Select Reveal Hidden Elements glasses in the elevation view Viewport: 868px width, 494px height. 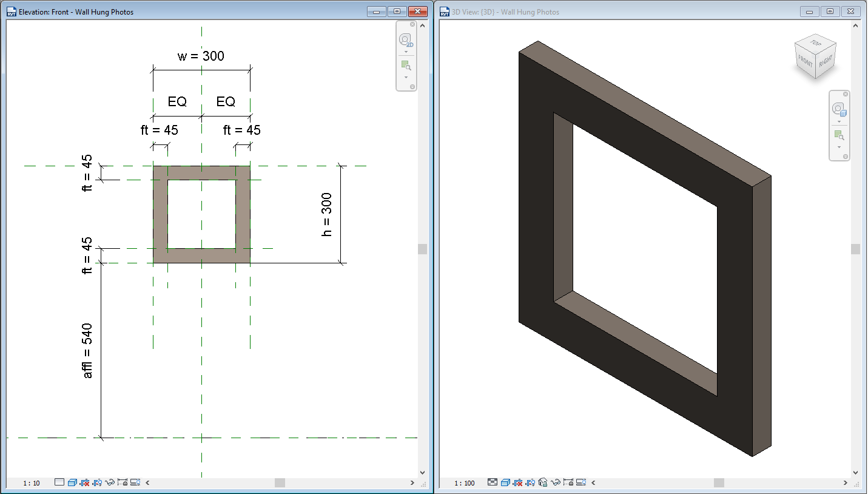tap(110, 482)
